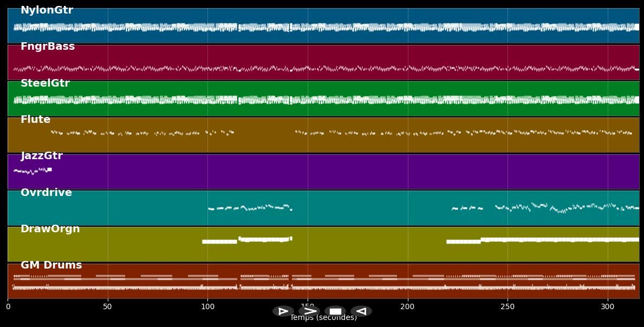Click the SteelGtr track name
This screenshot has width=644, height=327.
point(45,83)
